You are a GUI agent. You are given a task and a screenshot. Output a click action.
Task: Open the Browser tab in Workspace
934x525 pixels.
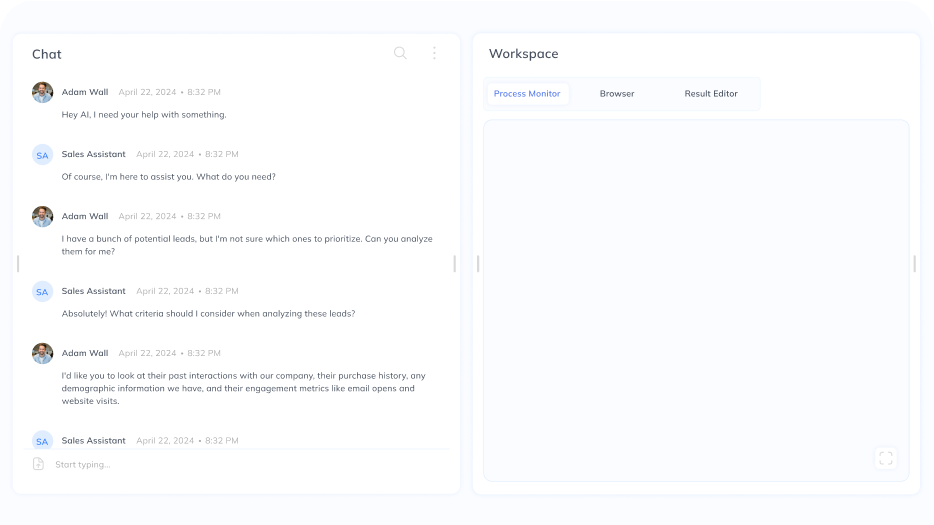point(617,94)
